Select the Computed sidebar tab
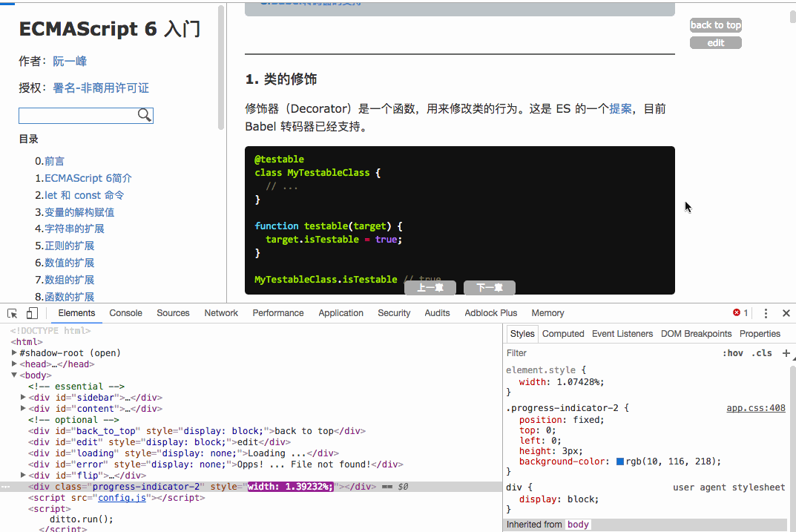Viewport: 796px width, 532px height. (563, 333)
